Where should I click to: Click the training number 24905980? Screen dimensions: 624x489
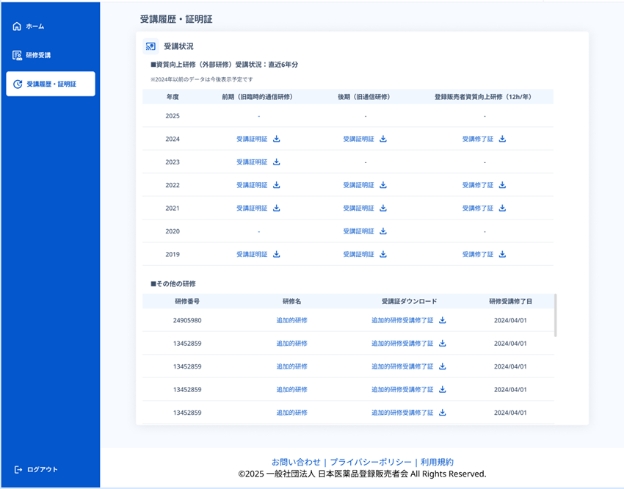tap(187, 320)
